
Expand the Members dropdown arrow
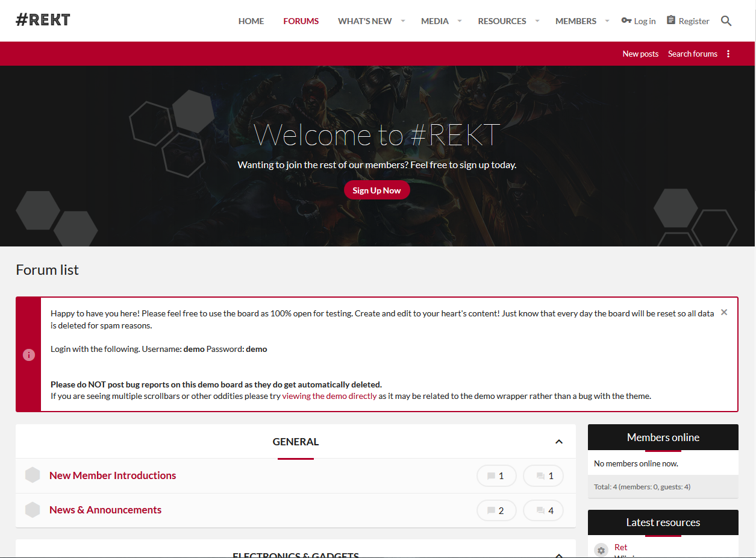click(607, 21)
